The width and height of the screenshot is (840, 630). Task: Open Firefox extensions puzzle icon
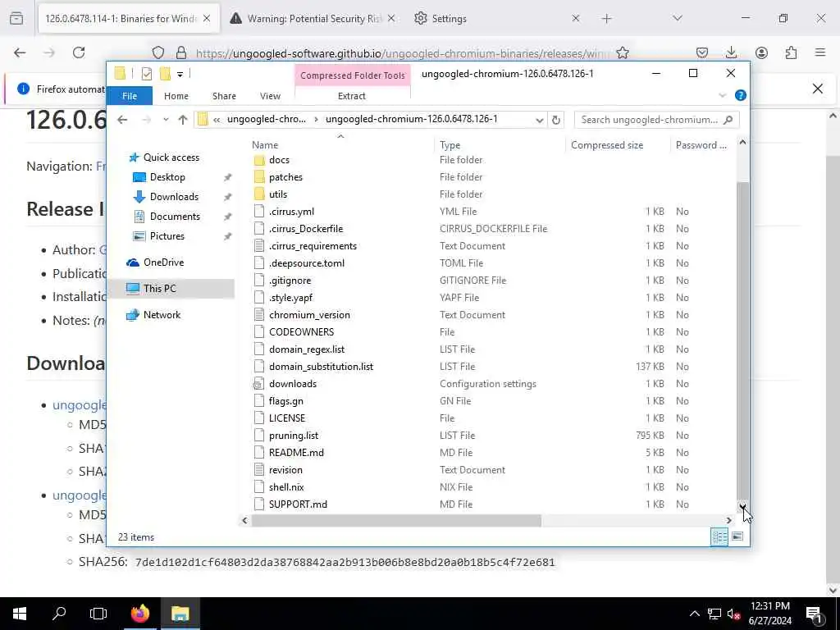click(x=791, y=52)
